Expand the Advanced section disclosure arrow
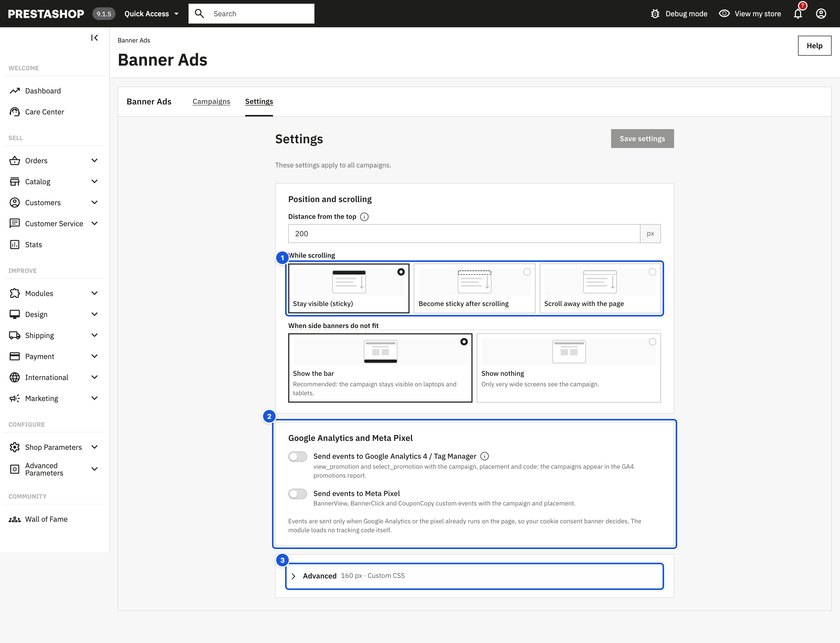 coord(294,576)
